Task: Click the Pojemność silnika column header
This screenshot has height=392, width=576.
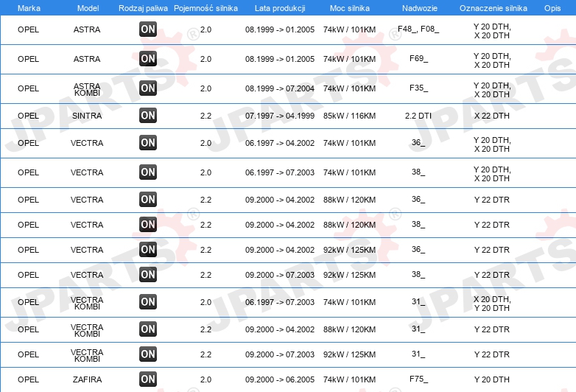Action: [206, 8]
